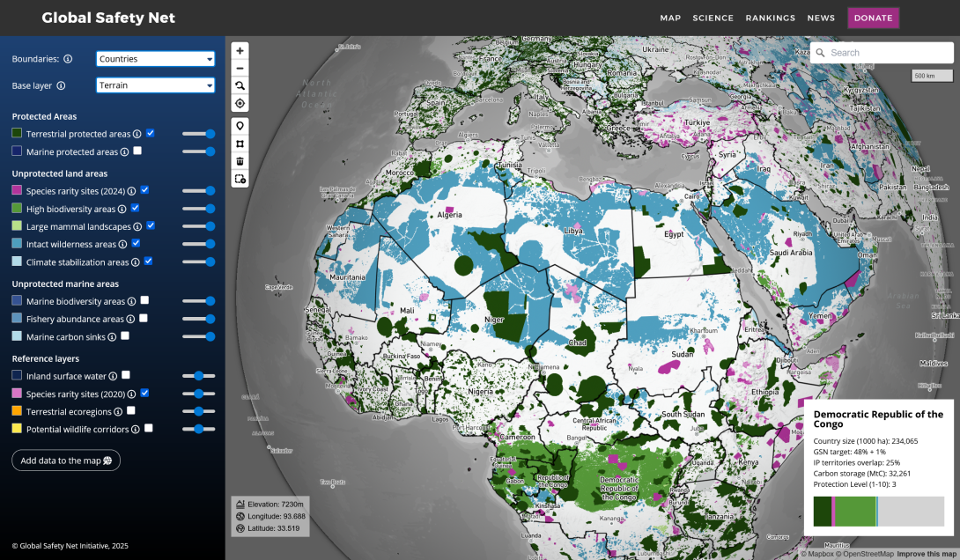Reset the map zoom view
This screenshot has width=960, height=560.
coord(240,85)
